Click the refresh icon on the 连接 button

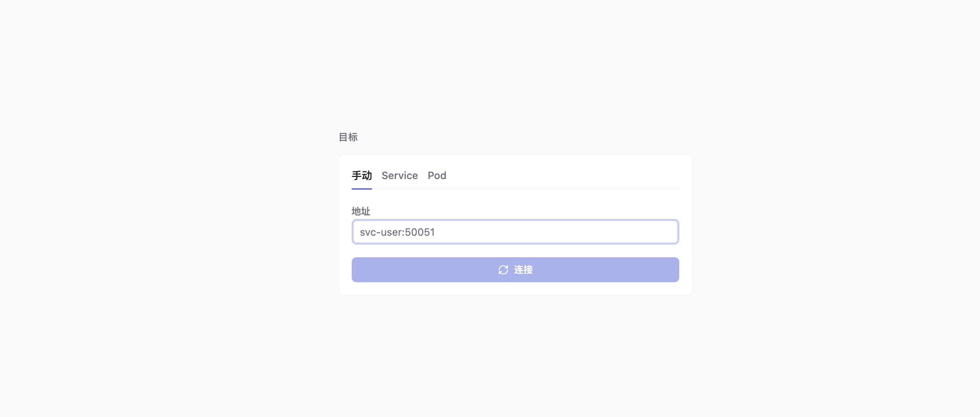tap(503, 270)
